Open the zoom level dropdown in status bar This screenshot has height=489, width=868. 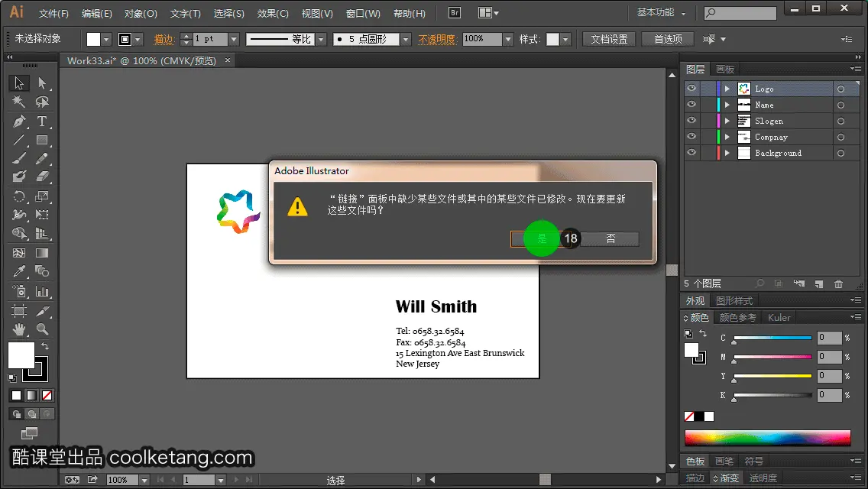pyautogui.click(x=144, y=480)
